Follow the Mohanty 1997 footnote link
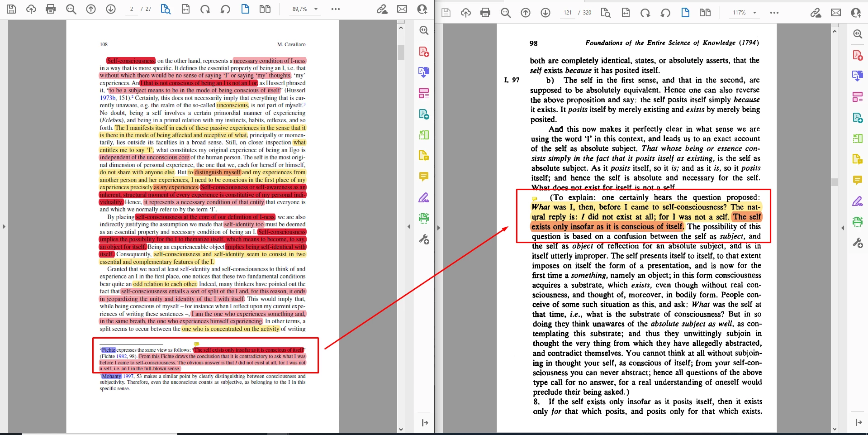This screenshot has height=435, width=868. coord(128,376)
